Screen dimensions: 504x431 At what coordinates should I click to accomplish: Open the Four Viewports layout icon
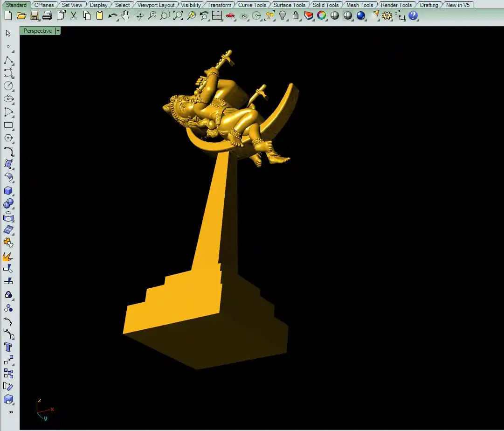pos(217,15)
